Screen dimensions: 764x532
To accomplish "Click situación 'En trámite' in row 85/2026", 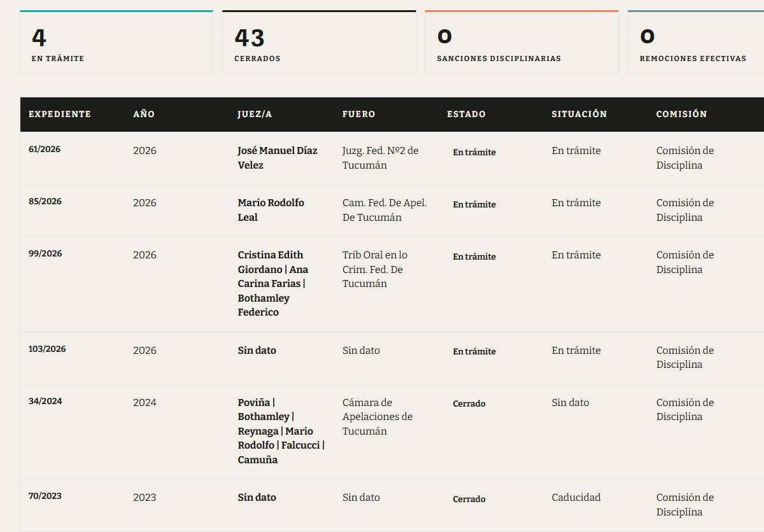I will click(x=576, y=203).
